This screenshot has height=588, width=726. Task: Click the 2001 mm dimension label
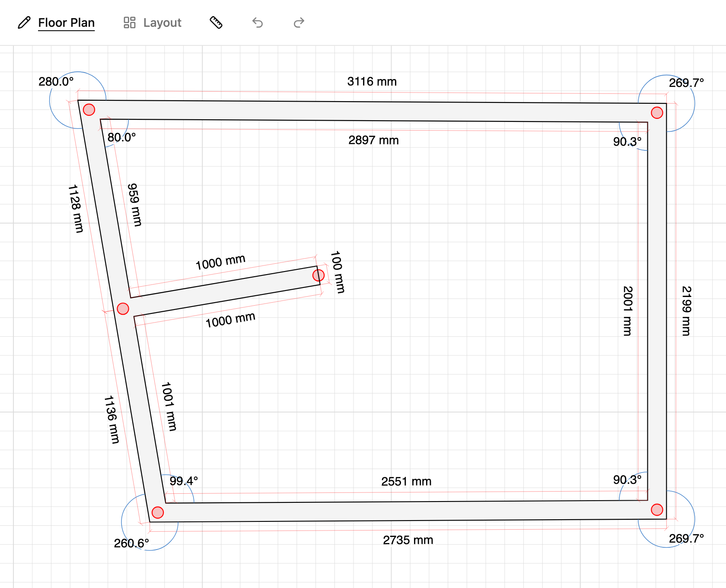[627, 311]
